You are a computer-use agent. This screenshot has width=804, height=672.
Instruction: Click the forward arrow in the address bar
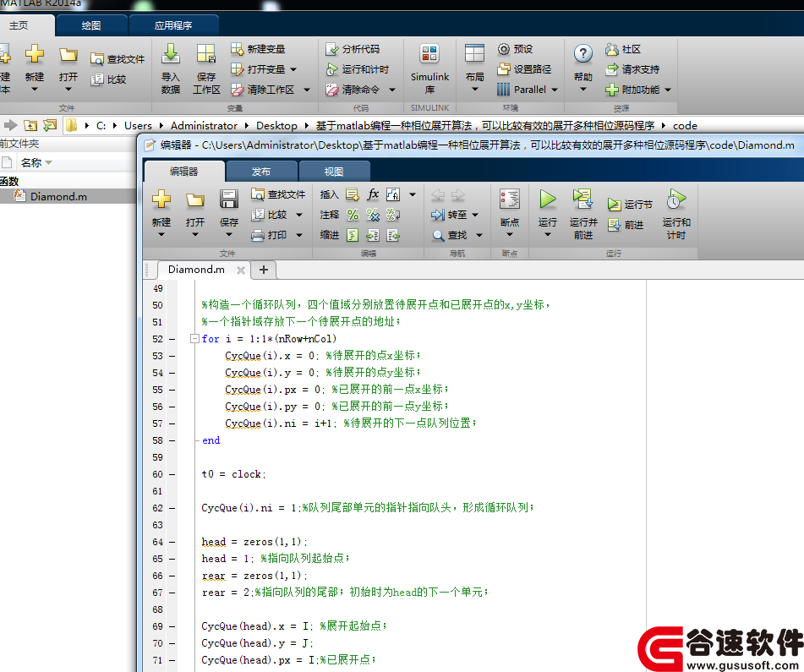pyautogui.click(x=11, y=126)
